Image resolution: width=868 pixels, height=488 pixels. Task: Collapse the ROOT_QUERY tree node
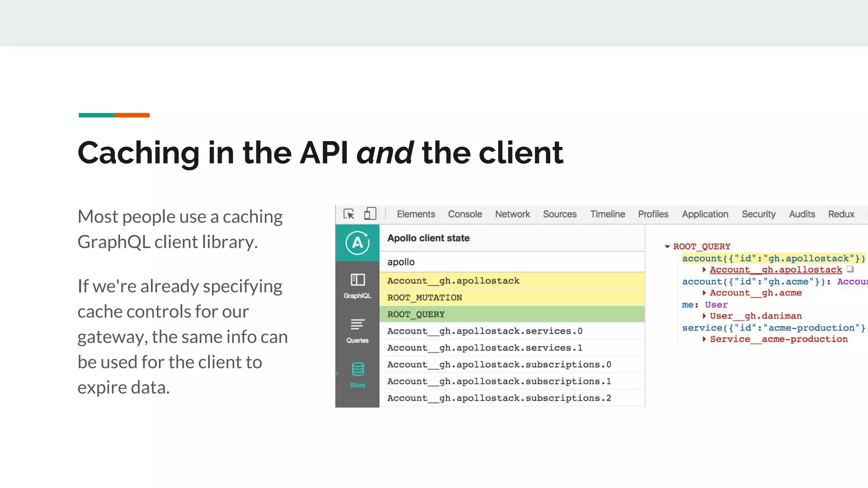[x=667, y=247]
